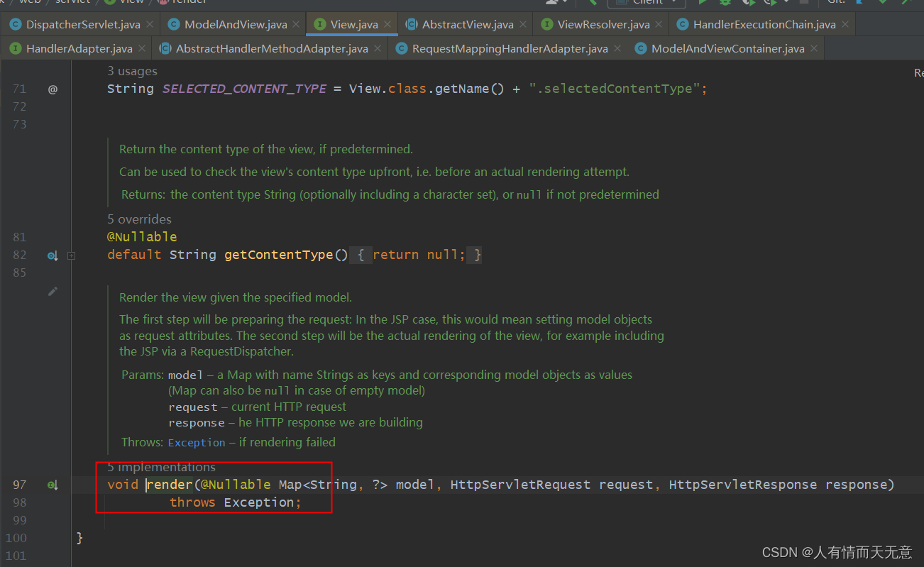Click the ".selectedContentType" string literal
924x567 pixels.
tap(614, 89)
